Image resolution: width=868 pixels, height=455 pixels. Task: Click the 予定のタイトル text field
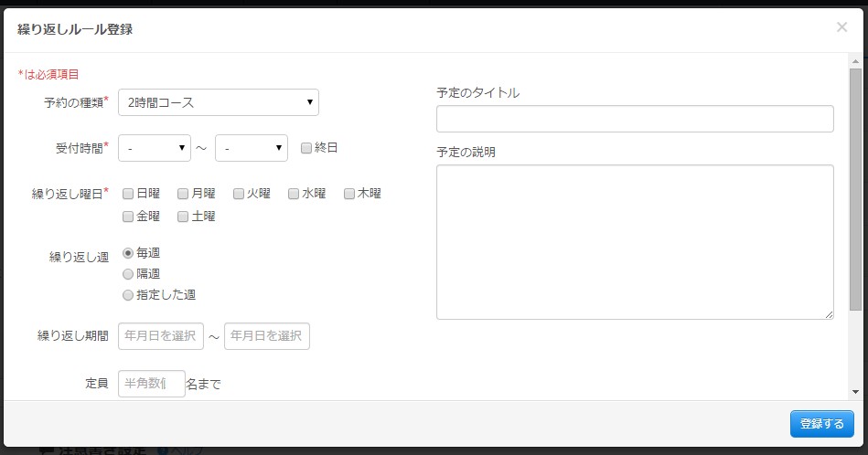(x=635, y=119)
